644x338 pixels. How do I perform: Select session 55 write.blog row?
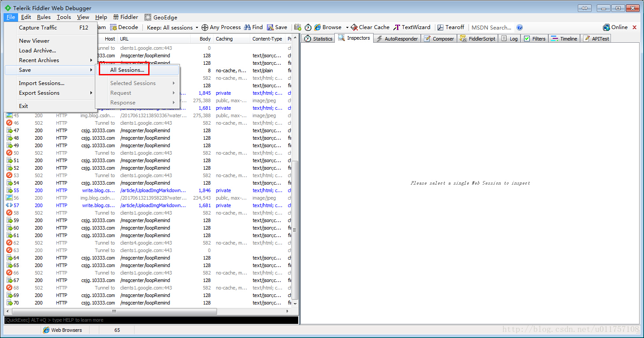click(x=148, y=190)
